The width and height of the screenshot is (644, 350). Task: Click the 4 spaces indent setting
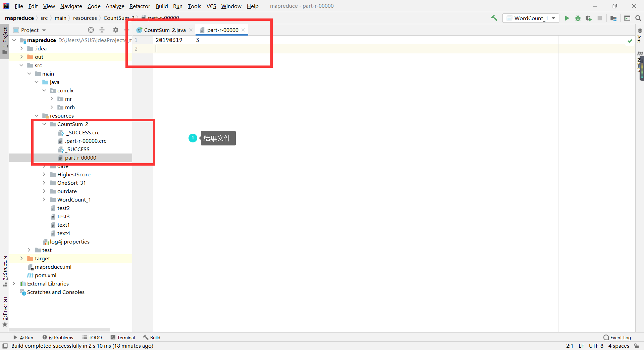pos(619,346)
